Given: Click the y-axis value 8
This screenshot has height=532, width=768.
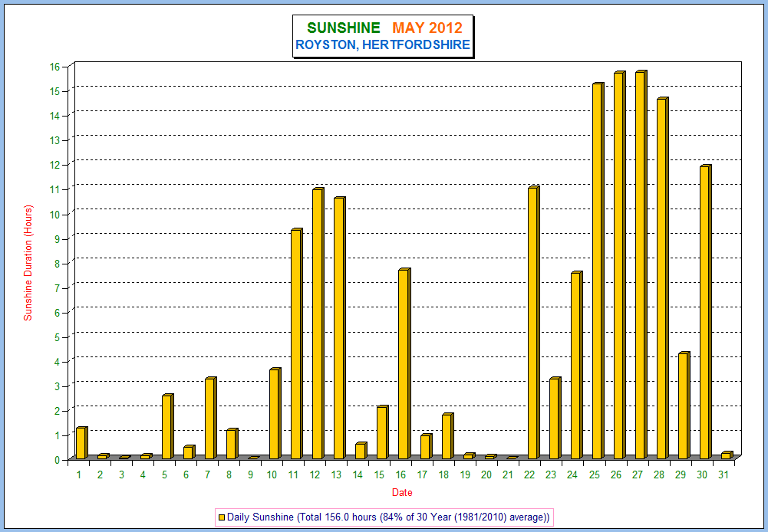Looking at the screenshot, I should [57, 263].
